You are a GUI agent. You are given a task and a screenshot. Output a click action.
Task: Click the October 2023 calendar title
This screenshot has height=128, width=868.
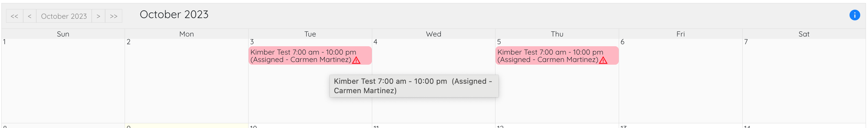(x=174, y=14)
